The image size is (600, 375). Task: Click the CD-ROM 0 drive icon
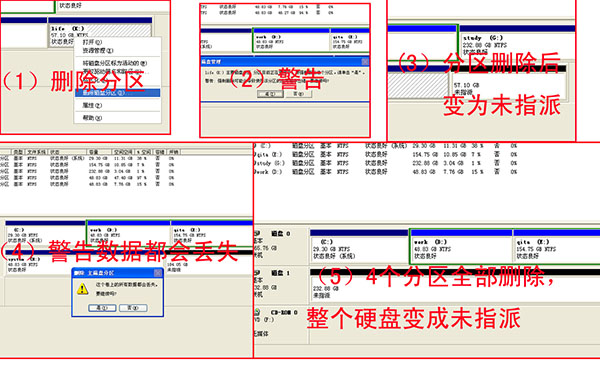pyautogui.click(x=257, y=312)
